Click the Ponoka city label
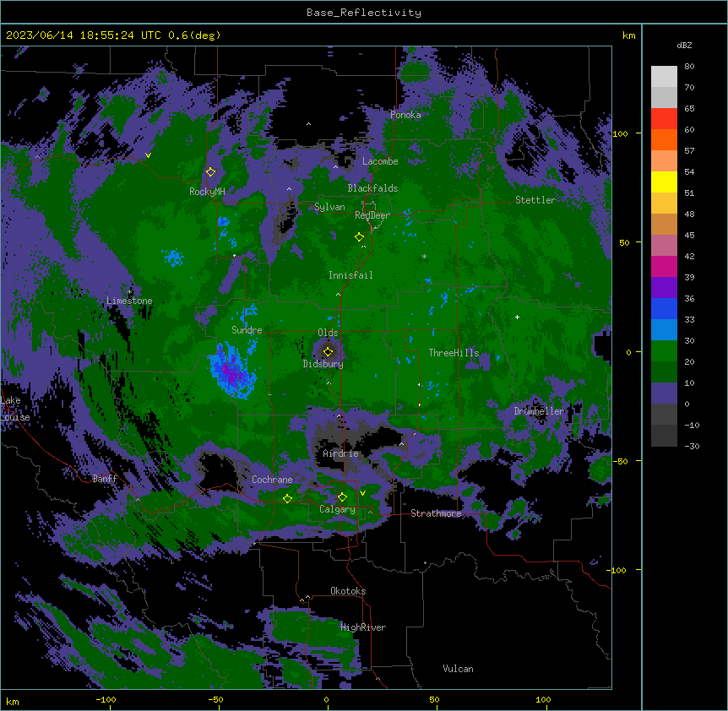 405,115
